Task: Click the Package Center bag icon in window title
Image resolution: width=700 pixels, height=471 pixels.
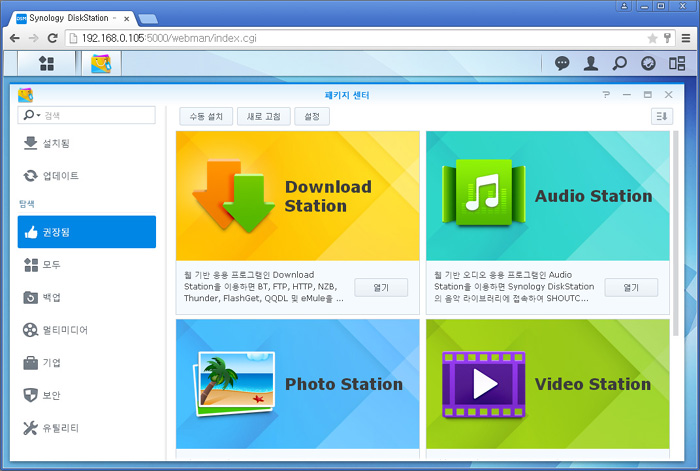Action: [x=25, y=95]
